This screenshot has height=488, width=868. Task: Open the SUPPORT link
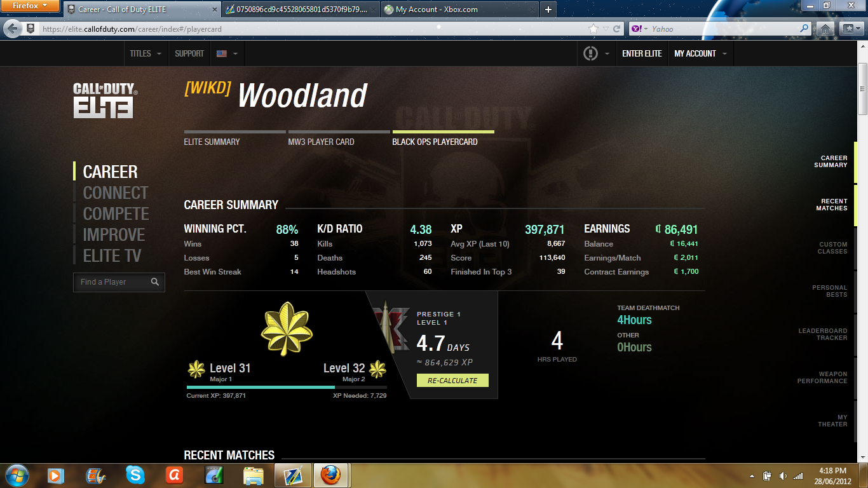(189, 53)
